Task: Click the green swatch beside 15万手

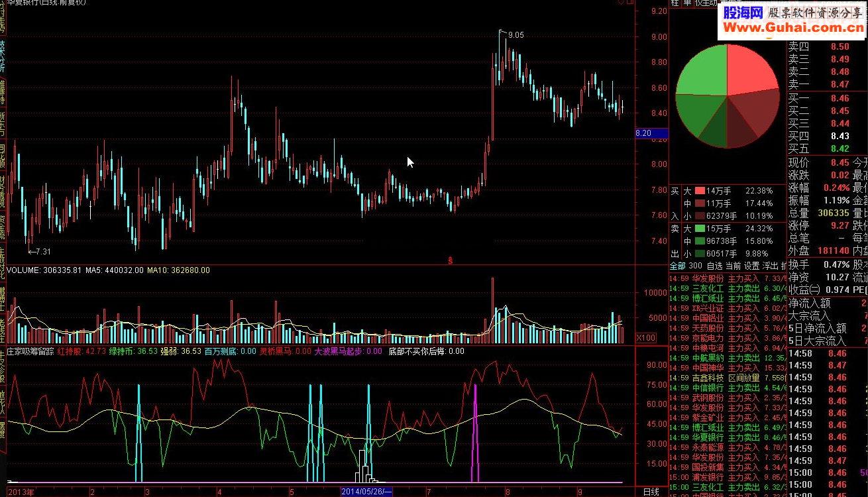Action: [x=700, y=229]
